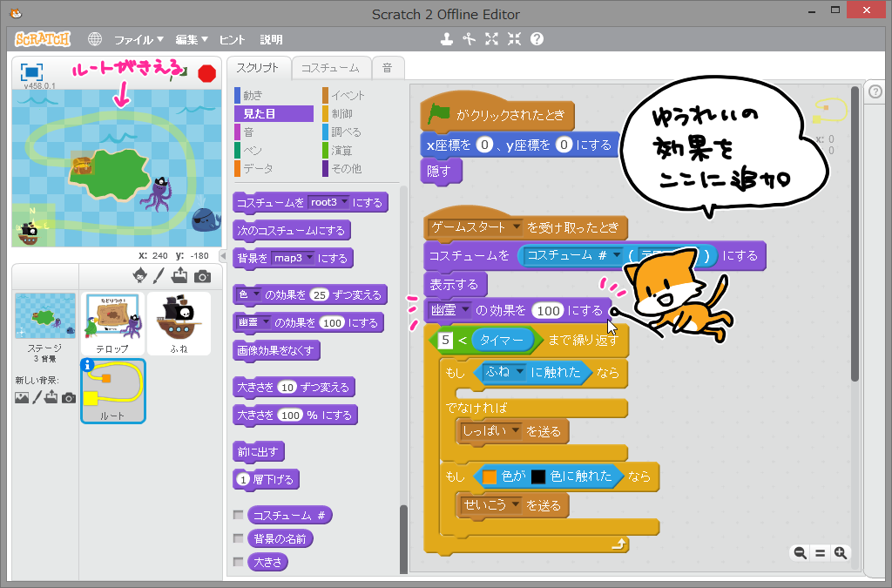
Task: Switch to the コスチューム tab
Action: (x=330, y=68)
